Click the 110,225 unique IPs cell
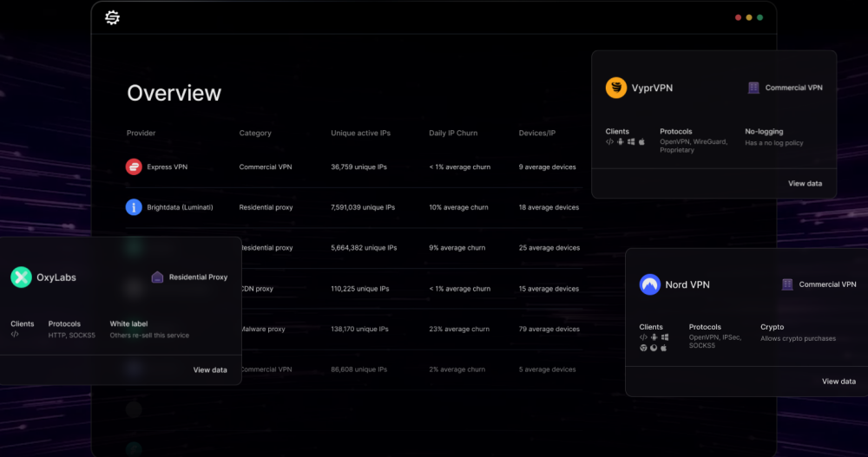The height and width of the screenshot is (457, 868). pyautogui.click(x=360, y=289)
